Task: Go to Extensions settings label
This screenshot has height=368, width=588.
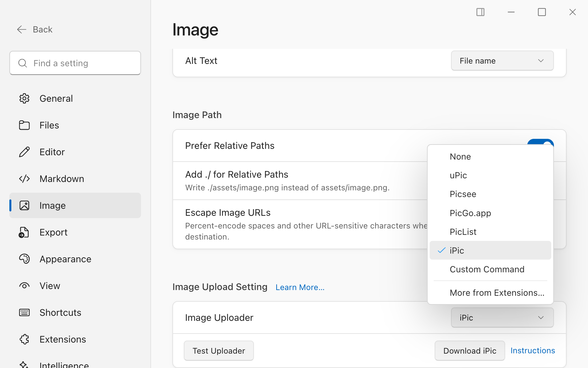Action: click(63, 339)
